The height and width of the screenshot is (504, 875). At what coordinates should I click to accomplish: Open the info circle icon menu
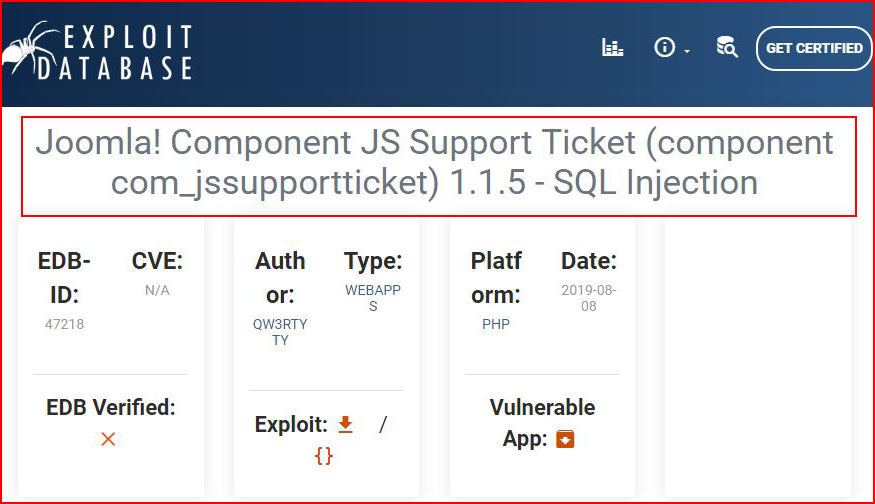664,47
